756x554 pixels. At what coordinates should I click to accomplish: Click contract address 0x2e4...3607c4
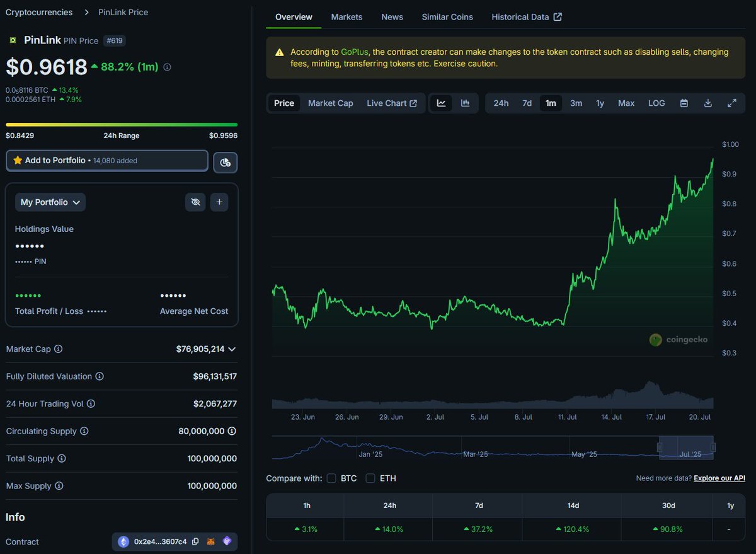[x=160, y=542]
